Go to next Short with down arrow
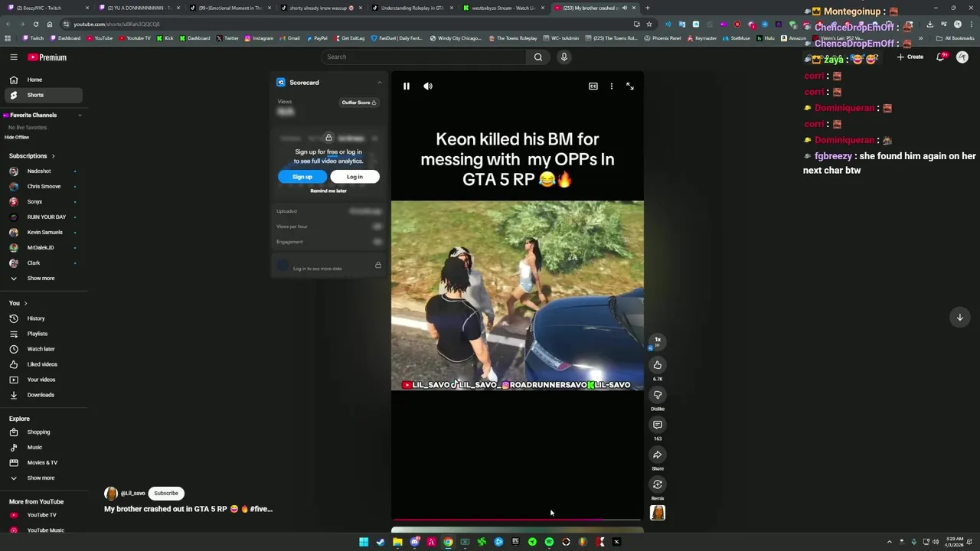 pos(959,317)
